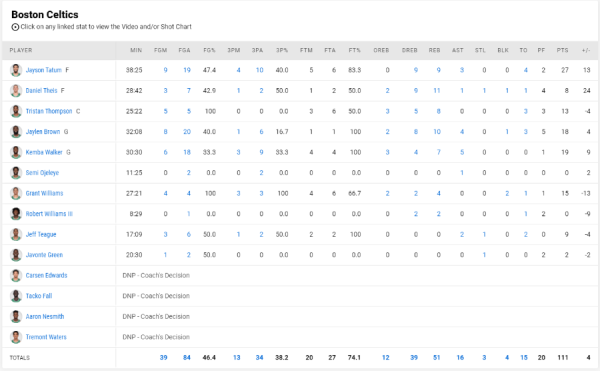Open team total 39 FGM video

click(x=163, y=358)
